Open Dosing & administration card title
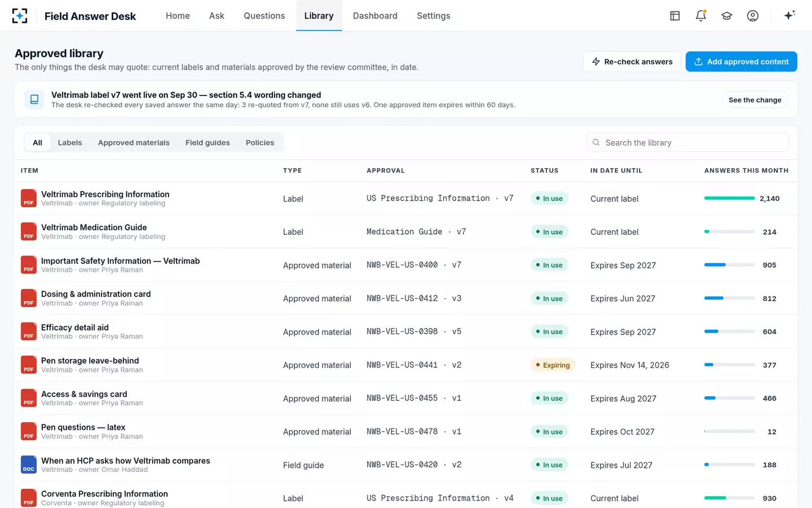Viewport: 812px width, 508px height. pyautogui.click(x=96, y=294)
